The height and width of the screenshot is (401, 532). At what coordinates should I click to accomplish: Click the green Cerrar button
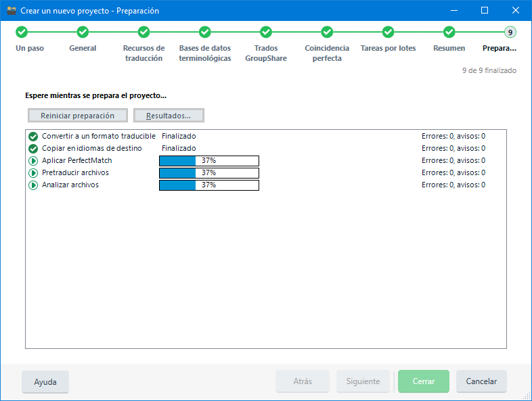(424, 381)
